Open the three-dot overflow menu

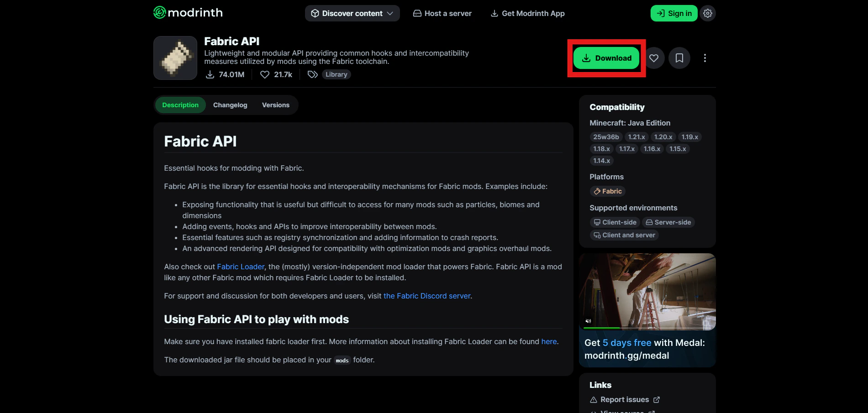tap(705, 58)
